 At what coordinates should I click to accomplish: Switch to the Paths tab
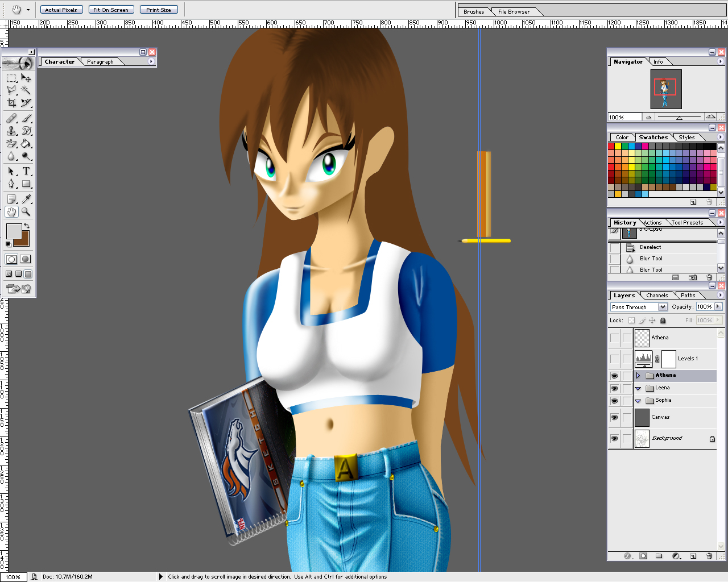[688, 296]
